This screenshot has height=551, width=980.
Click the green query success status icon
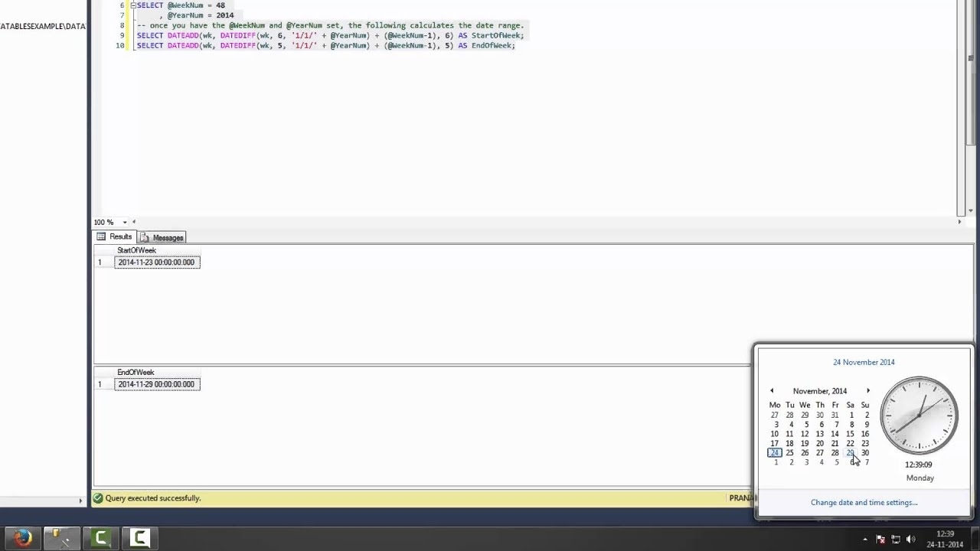[98, 498]
